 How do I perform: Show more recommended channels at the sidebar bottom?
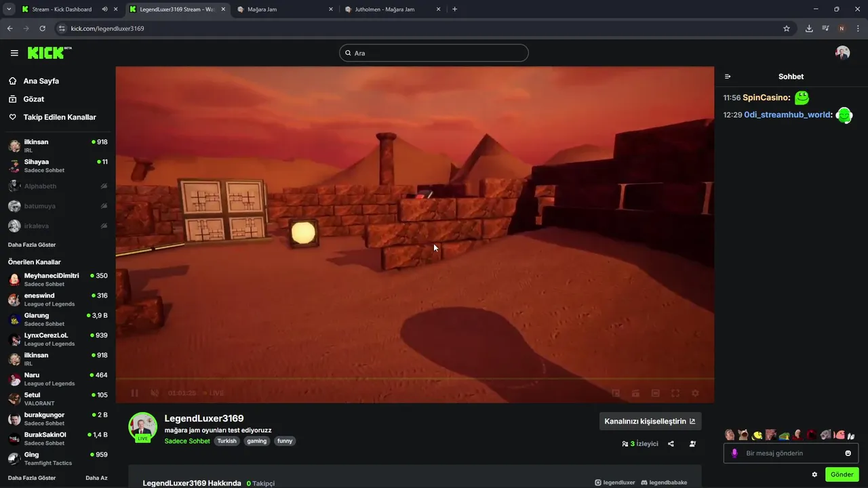point(32,478)
